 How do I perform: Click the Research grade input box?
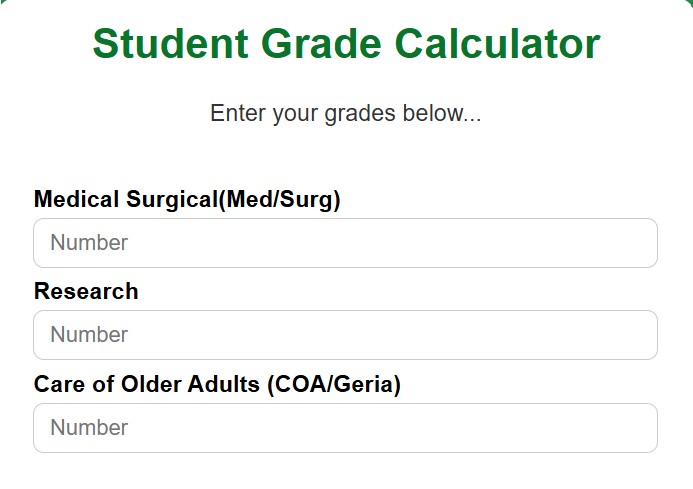click(345, 335)
